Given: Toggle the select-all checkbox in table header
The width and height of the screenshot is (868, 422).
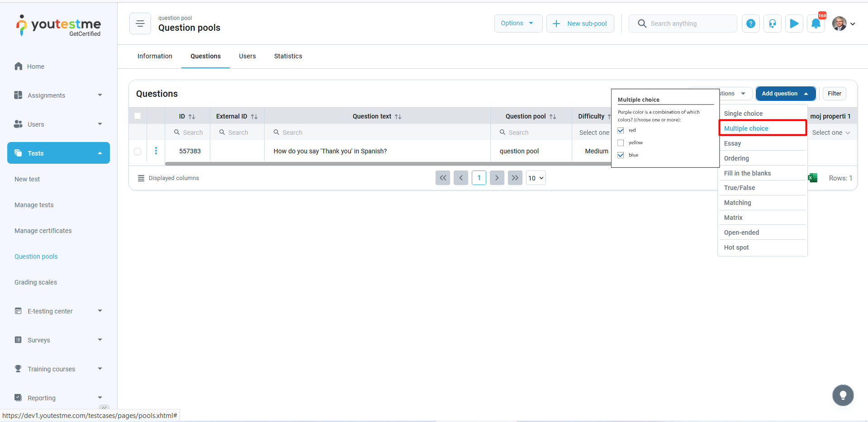Looking at the screenshot, I should 138,116.
